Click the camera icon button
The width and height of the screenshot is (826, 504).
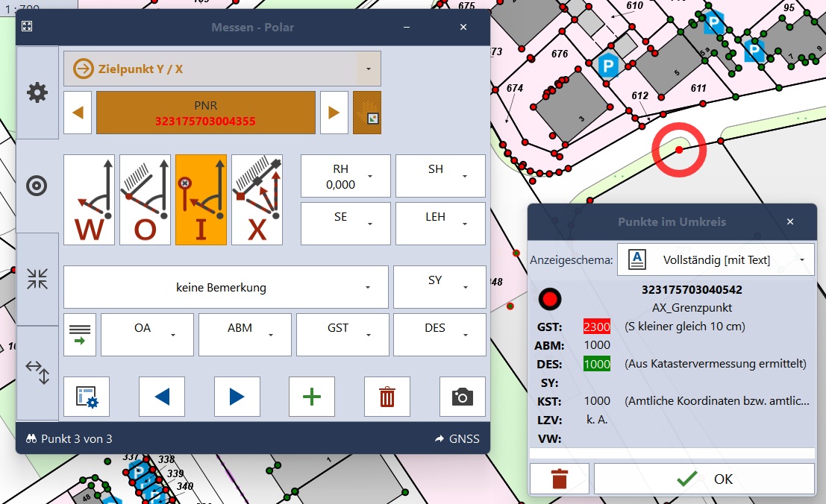[462, 397]
